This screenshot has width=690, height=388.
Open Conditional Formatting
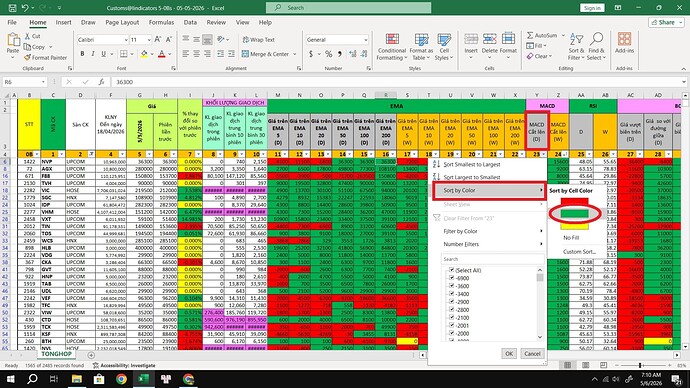[x=392, y=47]
